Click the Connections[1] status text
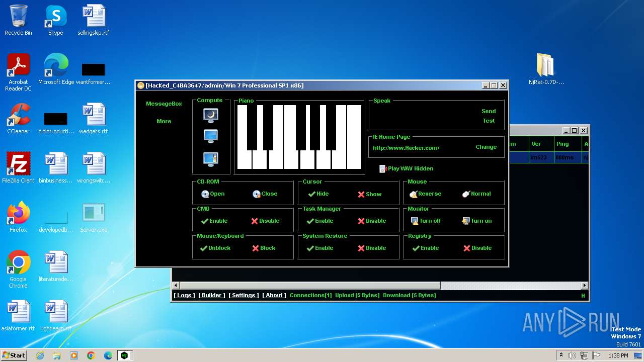Image resolution: width=644 pixels, height=362 pixels. coord(310,295)
